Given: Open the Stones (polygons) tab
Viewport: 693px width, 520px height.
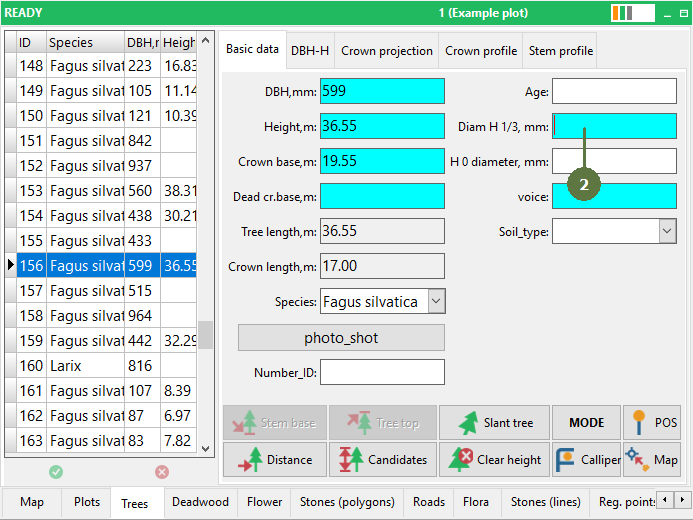Looking at the screenshot, I should tap(347, 502).
